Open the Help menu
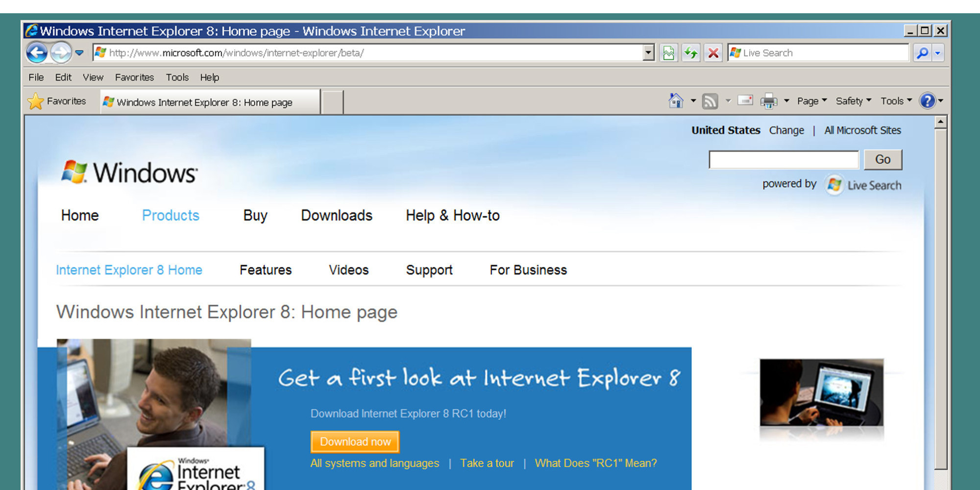 point(209,77)
